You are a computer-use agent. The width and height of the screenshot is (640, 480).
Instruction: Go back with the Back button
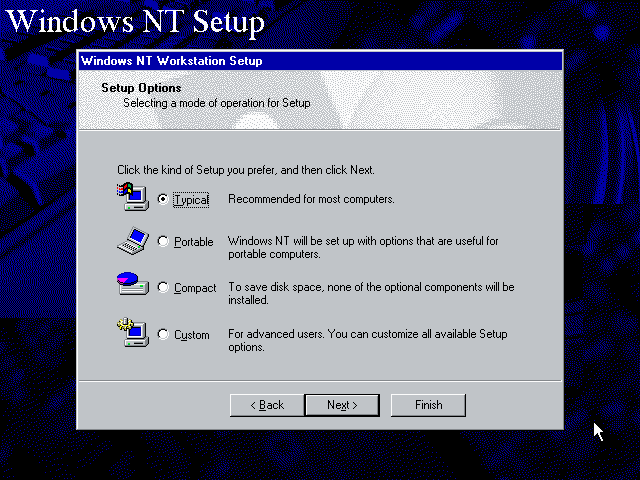pos(264,405)
